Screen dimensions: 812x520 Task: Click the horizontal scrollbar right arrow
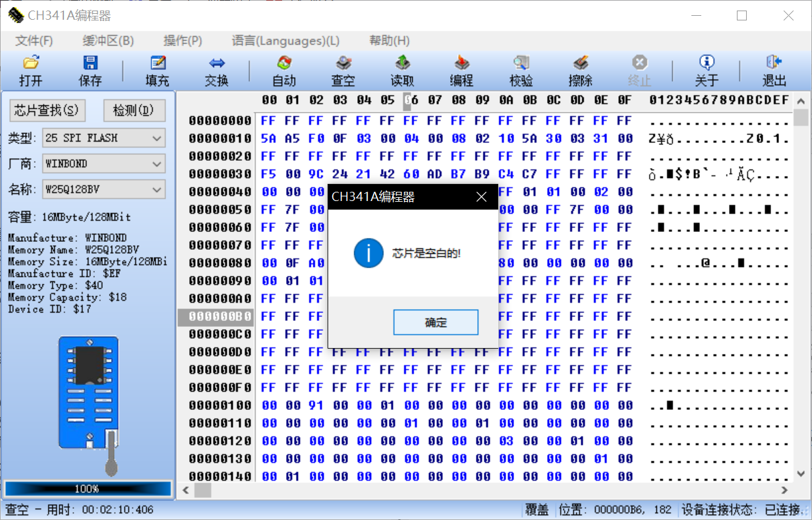click(784, 490)
